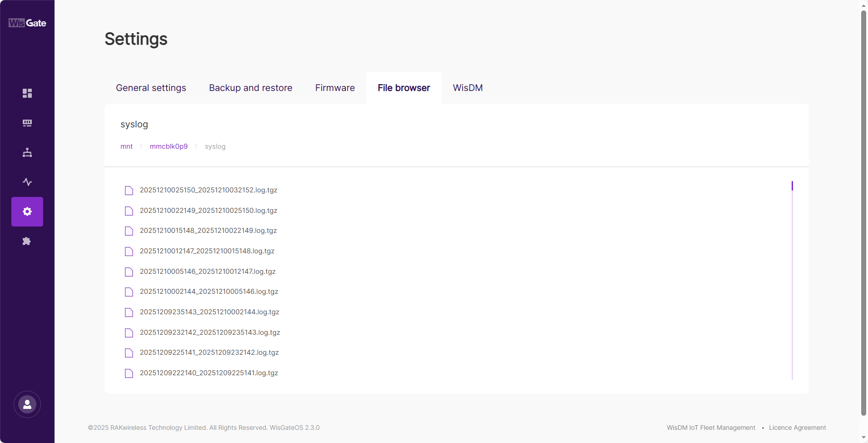
Task: Click the activity monitoring sidebar icon
Action: point(27,181)
